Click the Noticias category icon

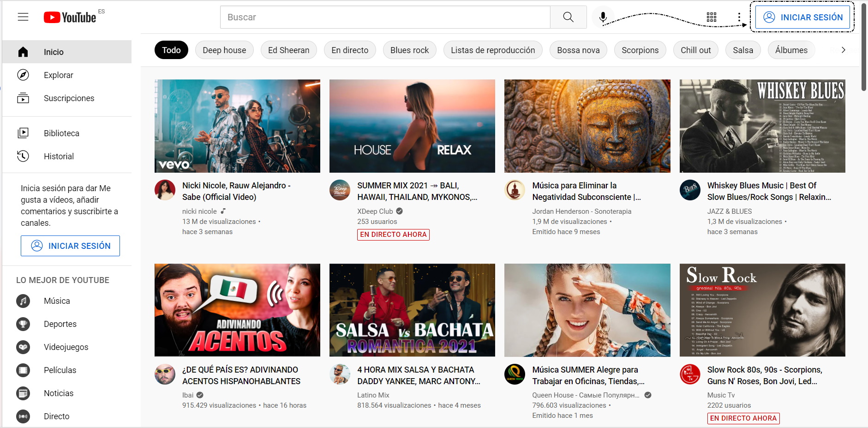[23, 393]
